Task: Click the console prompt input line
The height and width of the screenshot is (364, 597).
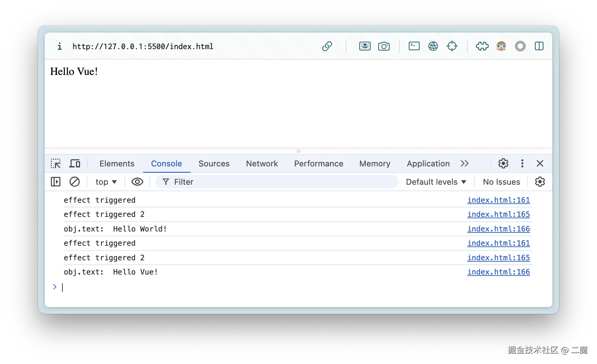Action: 298,287
